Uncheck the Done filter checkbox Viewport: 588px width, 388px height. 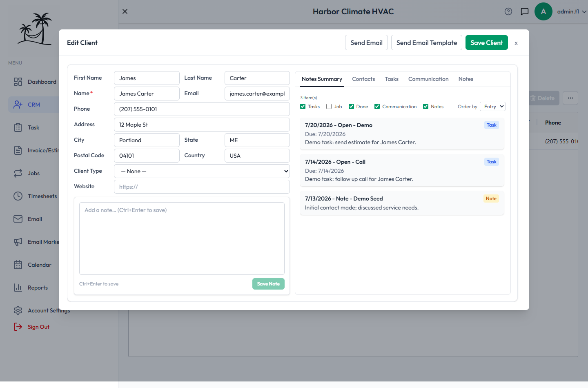351,107
